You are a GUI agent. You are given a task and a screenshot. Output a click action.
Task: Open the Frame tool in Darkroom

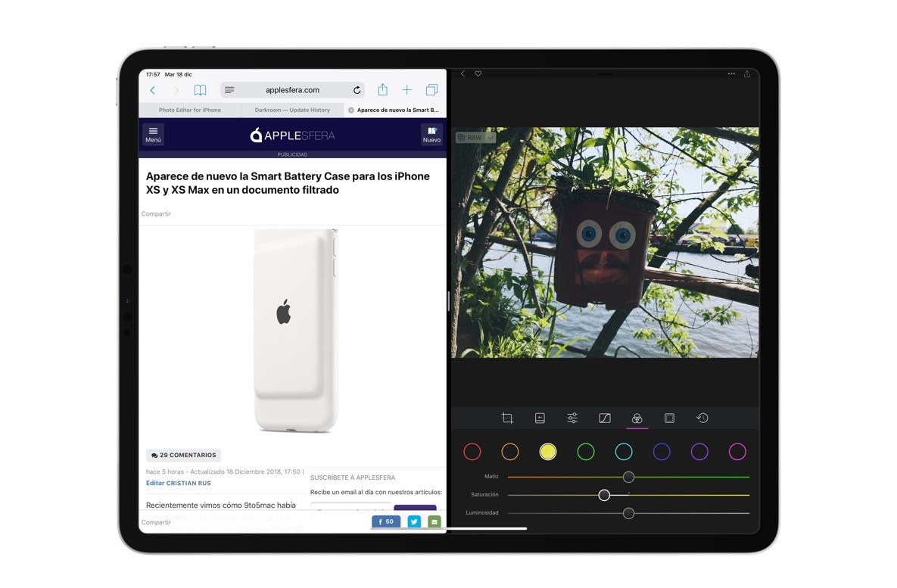(x=669, y=417)
